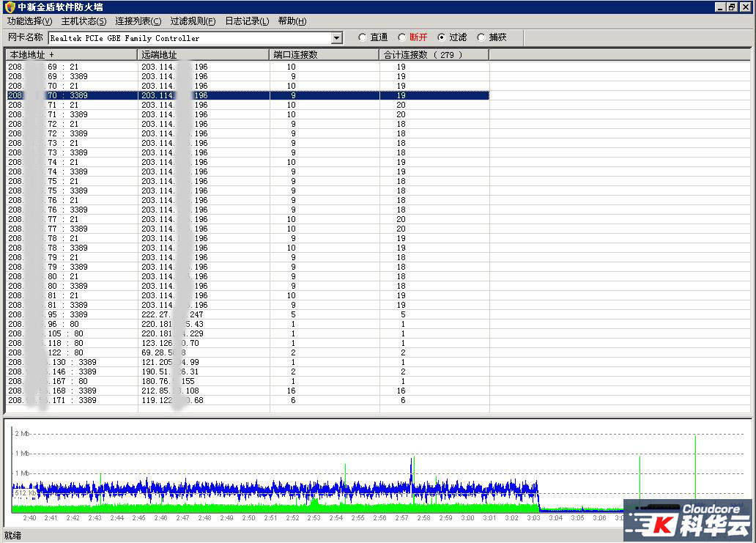Image resolution: width=756 pixels, height=543 pixels.
Task: Click the 512 Kb scale label on graph
Action: [24, 493]
